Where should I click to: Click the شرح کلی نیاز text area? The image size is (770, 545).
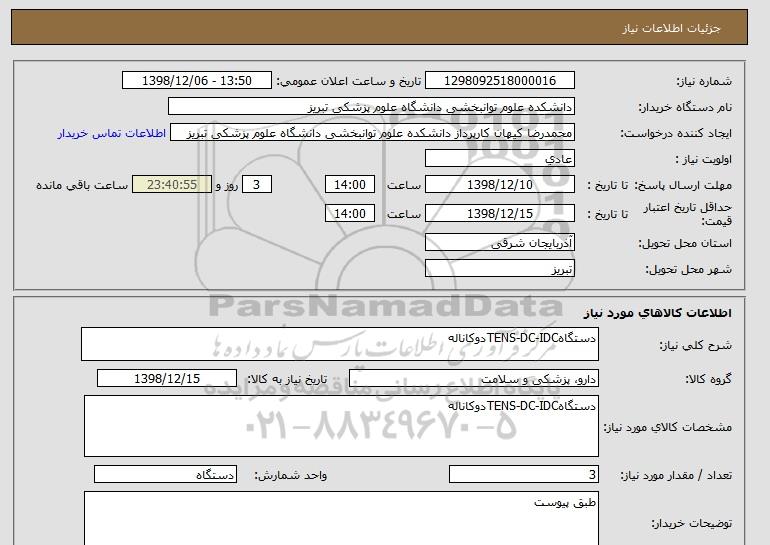[340, 345]
